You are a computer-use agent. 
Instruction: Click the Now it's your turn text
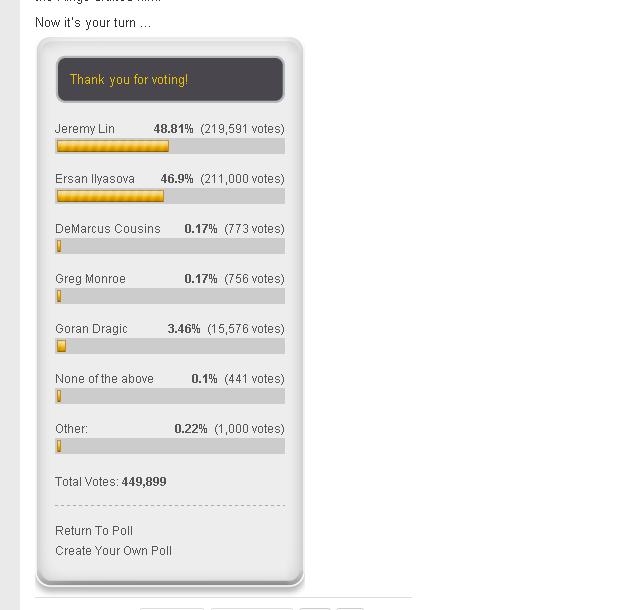point(93,23)
